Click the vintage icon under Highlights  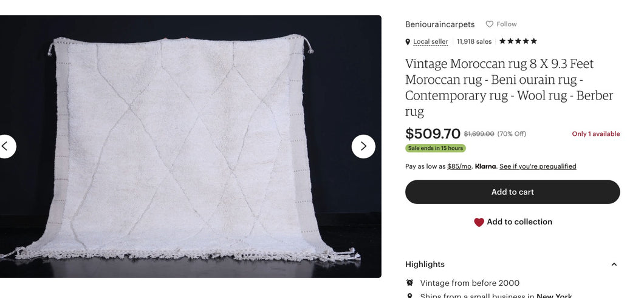click(x=410, y=283)
